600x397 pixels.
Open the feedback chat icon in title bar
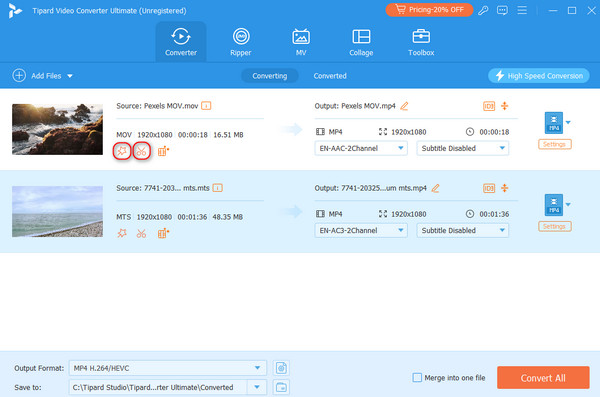pos(502,10)
